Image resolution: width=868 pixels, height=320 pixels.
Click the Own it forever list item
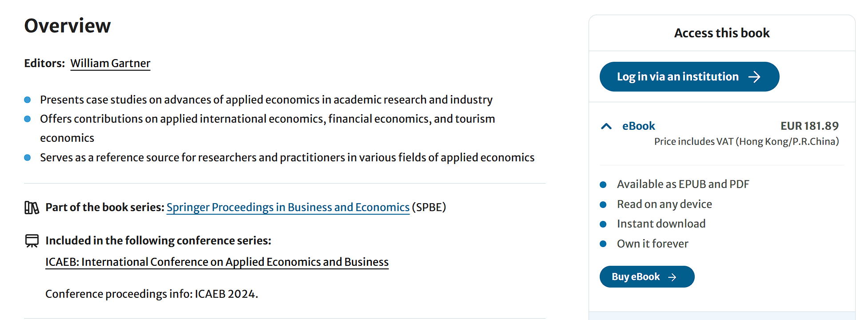pyautogui.click(x=653, y=244)
